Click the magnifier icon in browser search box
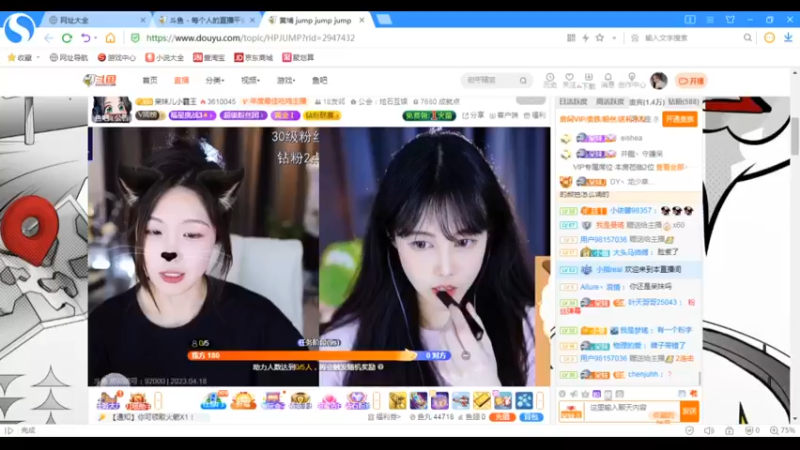 click(747, 38)
